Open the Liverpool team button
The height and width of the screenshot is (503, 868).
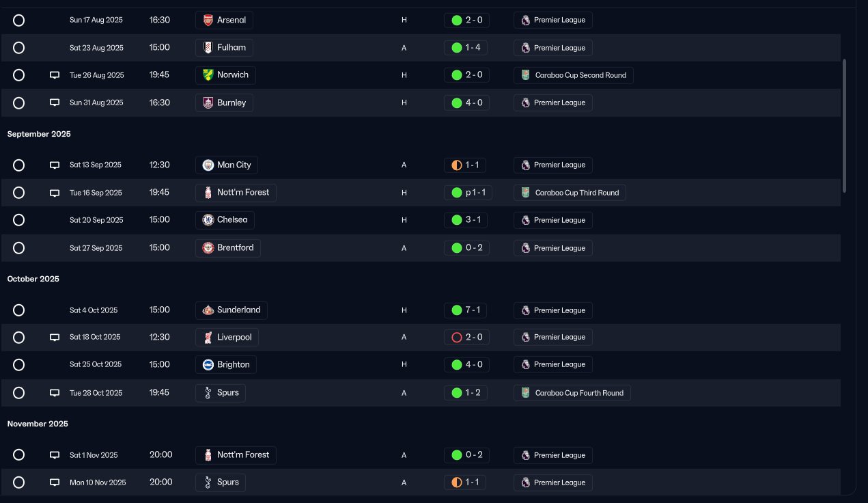(227, 338)
